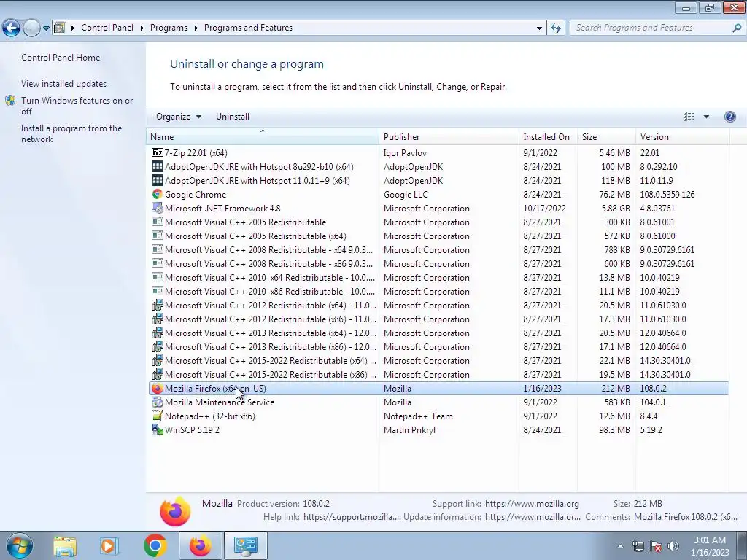Launch Windows Media Player from taskbar
The image size is (747, 560).
pyautogui.click(x=109, y=545)
